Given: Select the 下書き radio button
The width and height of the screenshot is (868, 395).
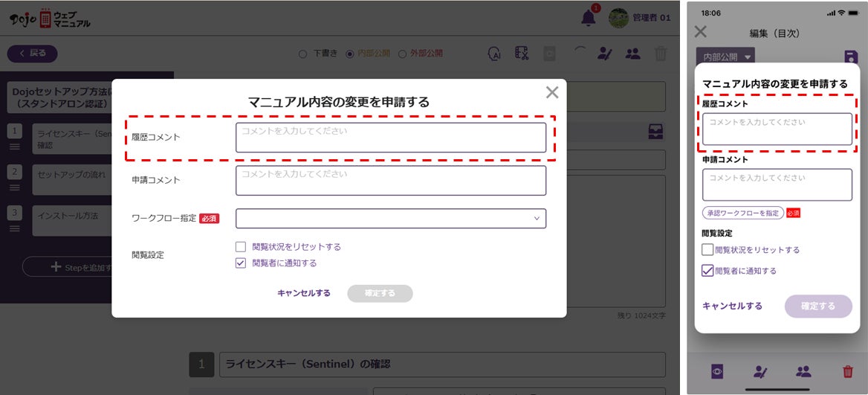Looking at the screenshot, I should (x=302, y=54).
